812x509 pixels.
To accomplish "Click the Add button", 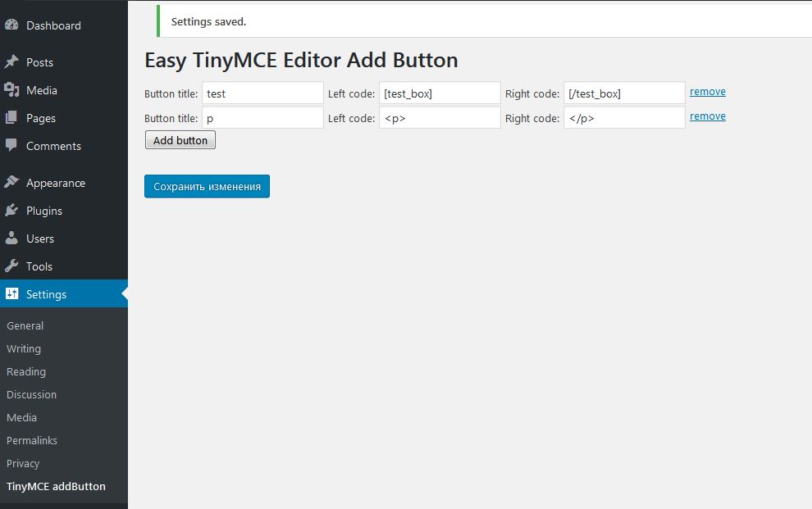I will click(180, 140).
